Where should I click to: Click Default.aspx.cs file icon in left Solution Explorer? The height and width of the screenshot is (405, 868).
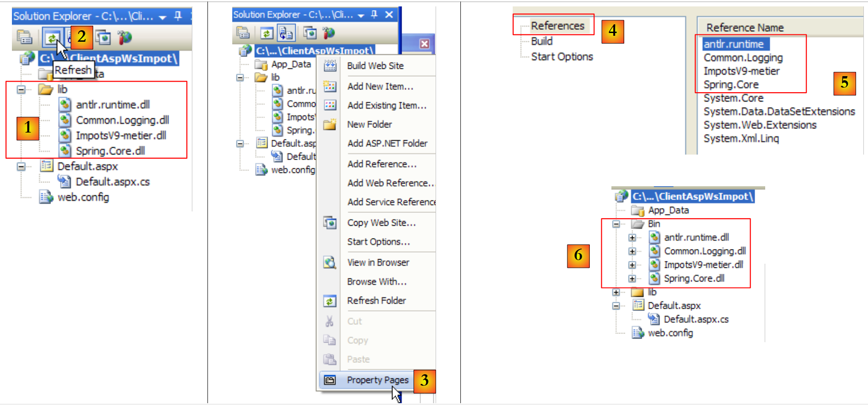click(x=64, y=182)
